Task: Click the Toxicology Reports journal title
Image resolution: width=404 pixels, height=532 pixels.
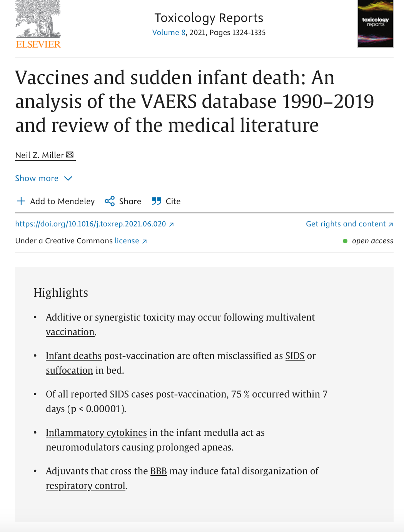Action: coord(209,18)
